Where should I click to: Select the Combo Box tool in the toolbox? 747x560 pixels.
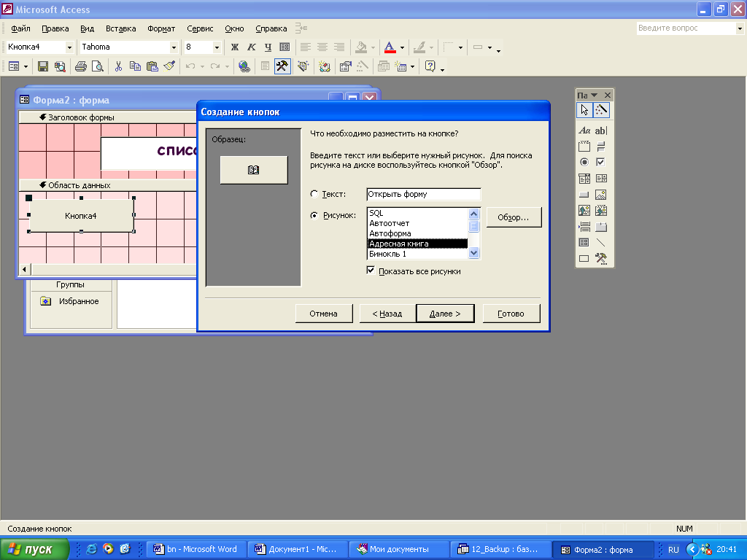584,179
